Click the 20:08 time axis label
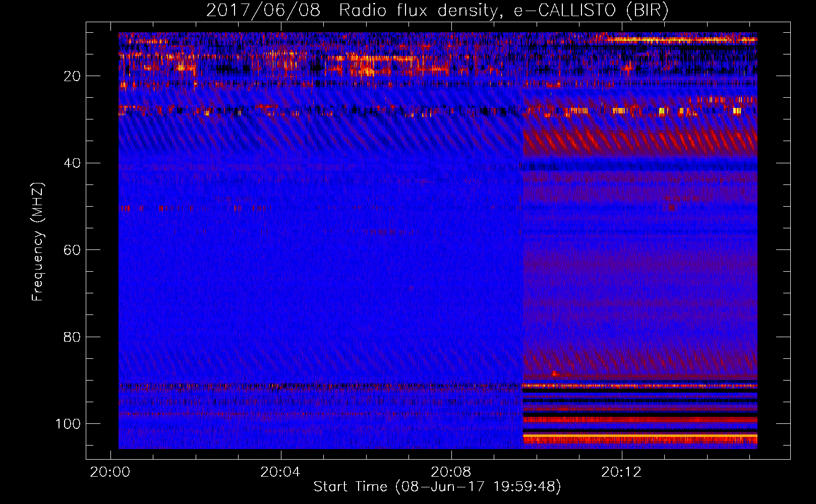The height and width of the screenshot is (504, 816). [x=451, y=472]
